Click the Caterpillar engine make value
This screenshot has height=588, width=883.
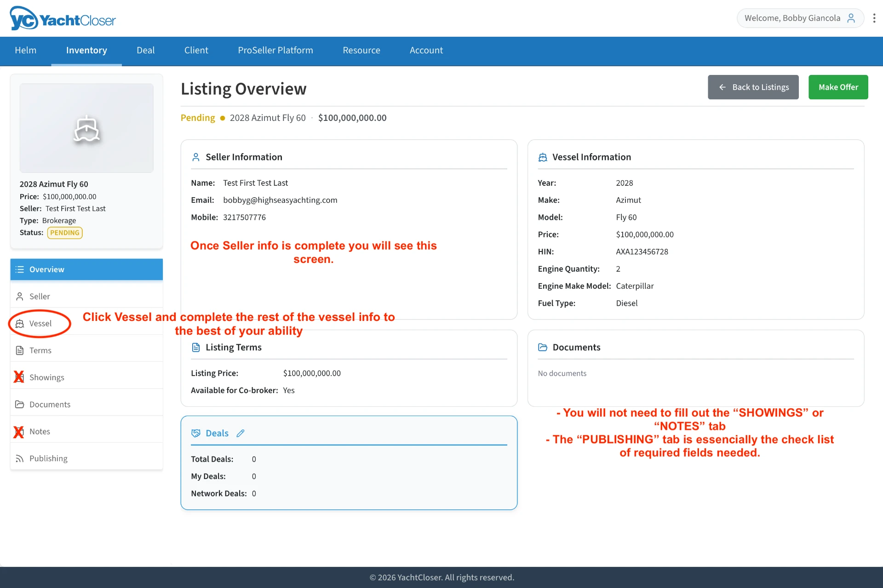point(635,286)
